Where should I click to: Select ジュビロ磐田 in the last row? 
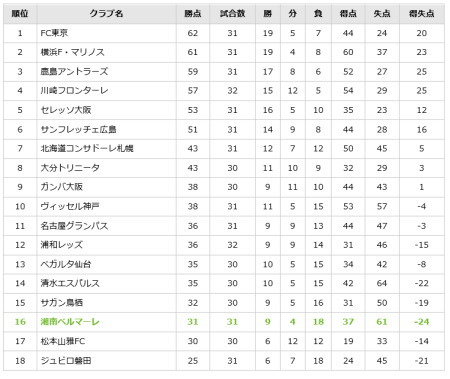[66, 360]
